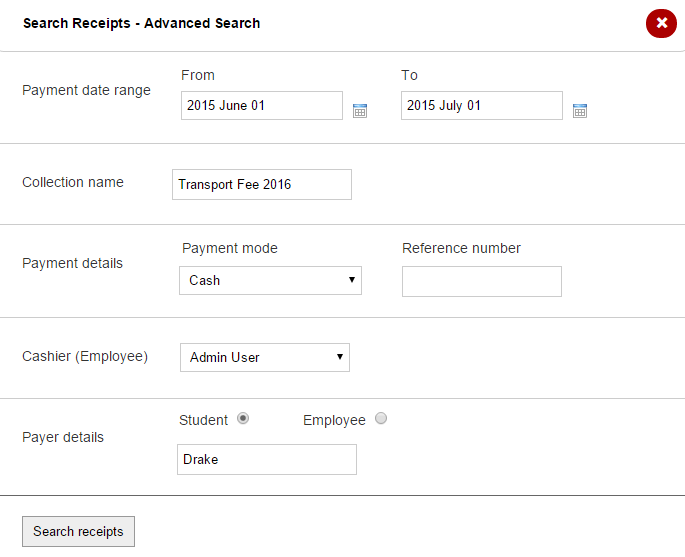Click the Search Receipts dialog title
This screenshot has width=685, height=557.
(x=141, y=23)
